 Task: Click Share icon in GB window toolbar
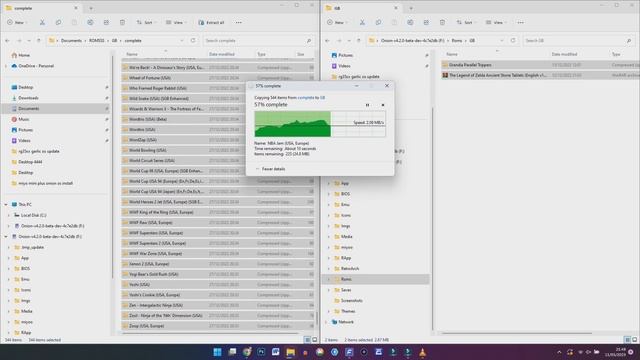(x=426, y=22)
